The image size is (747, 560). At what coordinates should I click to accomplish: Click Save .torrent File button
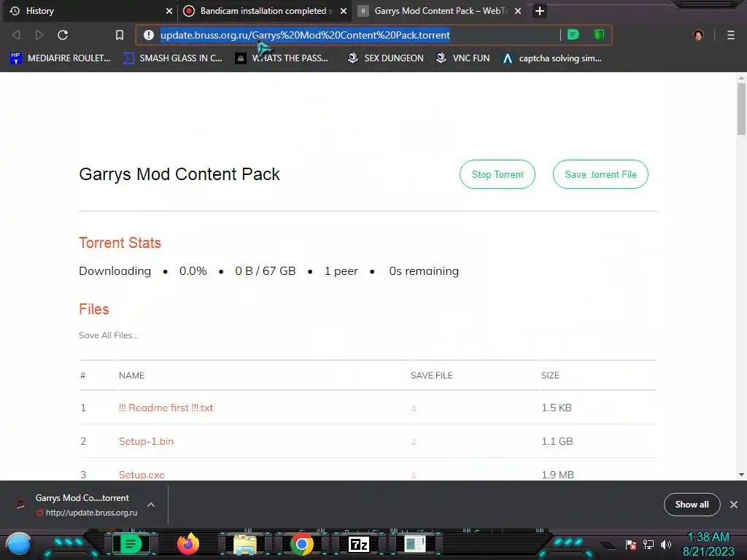[600, 174]
